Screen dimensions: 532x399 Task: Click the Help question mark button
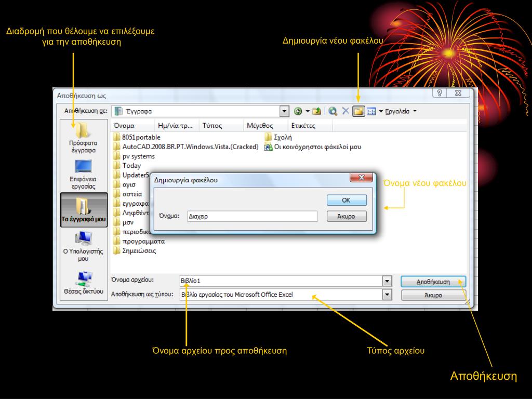tap(440, 92)
